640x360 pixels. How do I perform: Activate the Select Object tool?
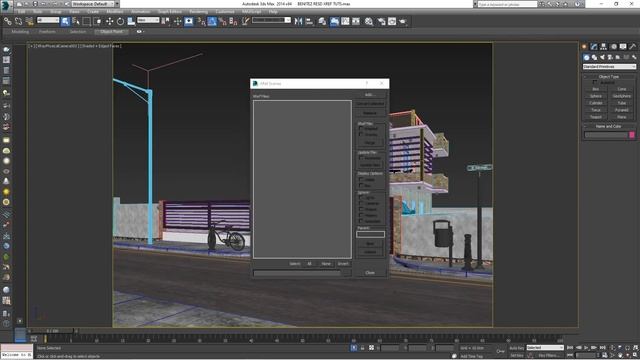[x=65, y=21]
